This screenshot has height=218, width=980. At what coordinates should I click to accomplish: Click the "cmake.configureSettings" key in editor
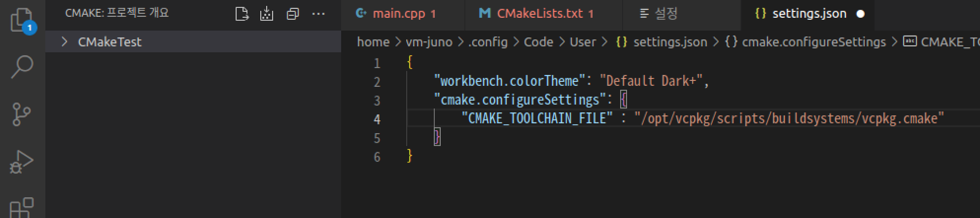point(520,100)
